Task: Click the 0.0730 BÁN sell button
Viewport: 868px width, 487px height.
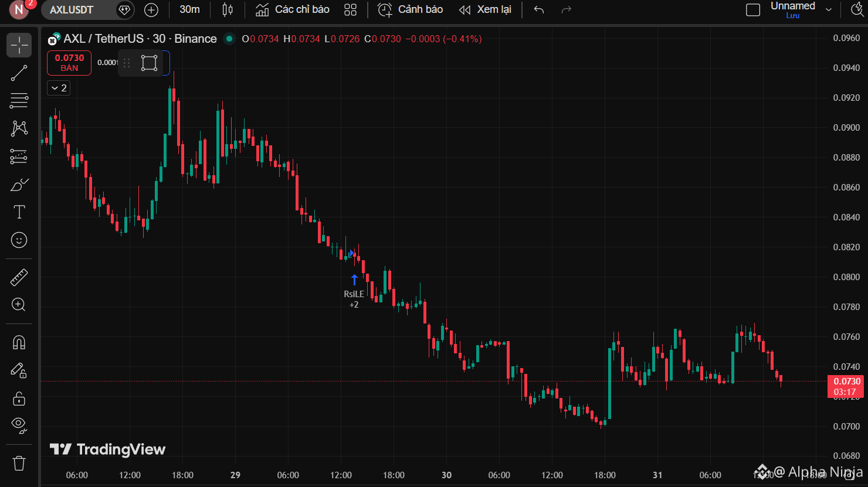Action: (x=69, y=63)
